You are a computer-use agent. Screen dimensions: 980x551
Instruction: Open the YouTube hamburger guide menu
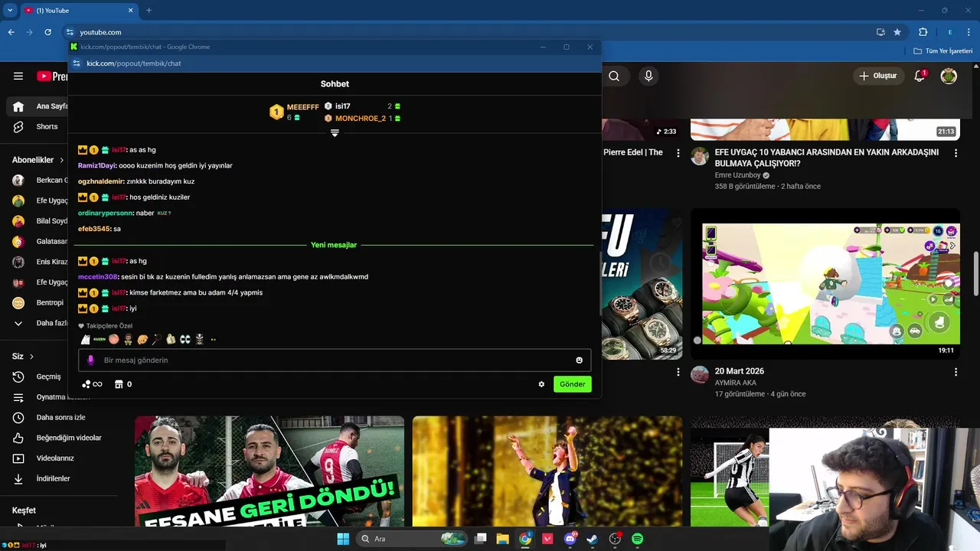click(x=18, y=76)
